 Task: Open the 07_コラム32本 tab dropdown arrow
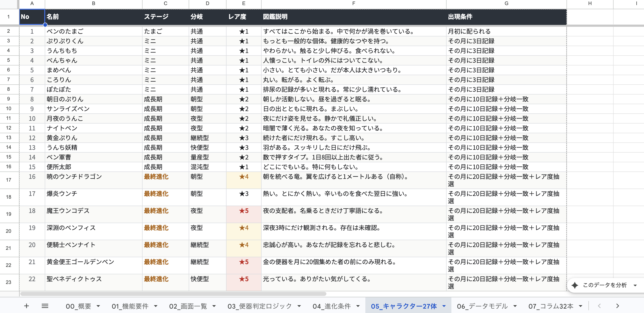point(581,306)
